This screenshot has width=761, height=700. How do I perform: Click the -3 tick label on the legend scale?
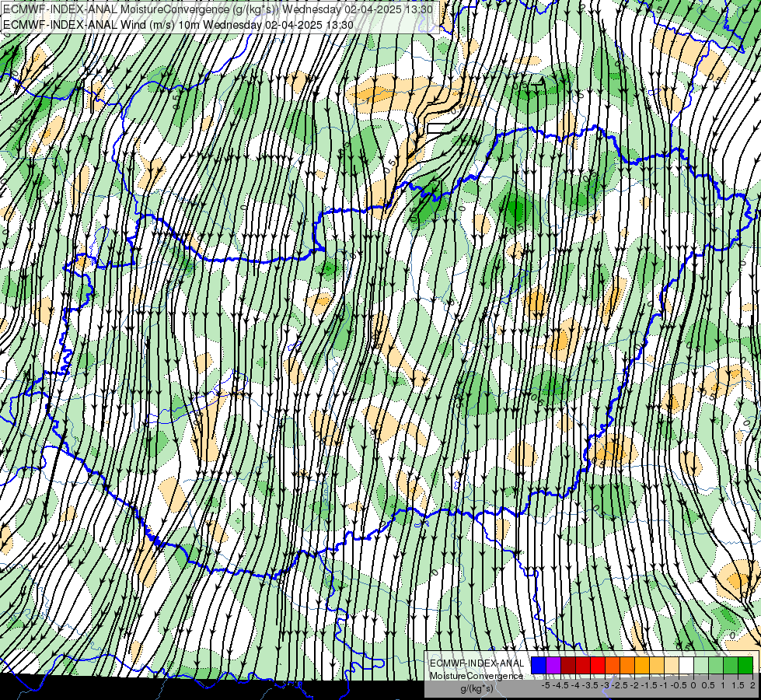pyautogui.click(x=606, y=685)
